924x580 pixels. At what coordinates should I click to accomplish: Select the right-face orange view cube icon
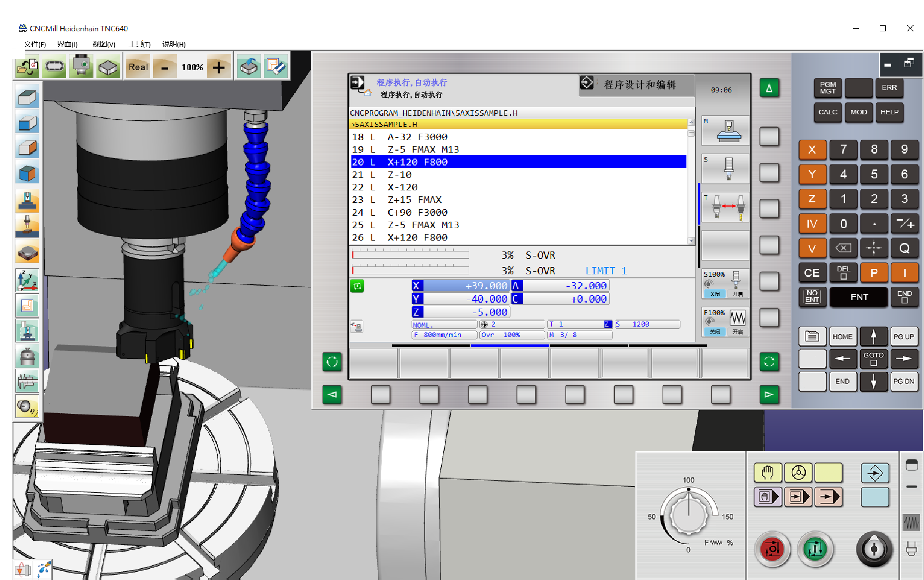pyautogui.click(x=27, y=148)
